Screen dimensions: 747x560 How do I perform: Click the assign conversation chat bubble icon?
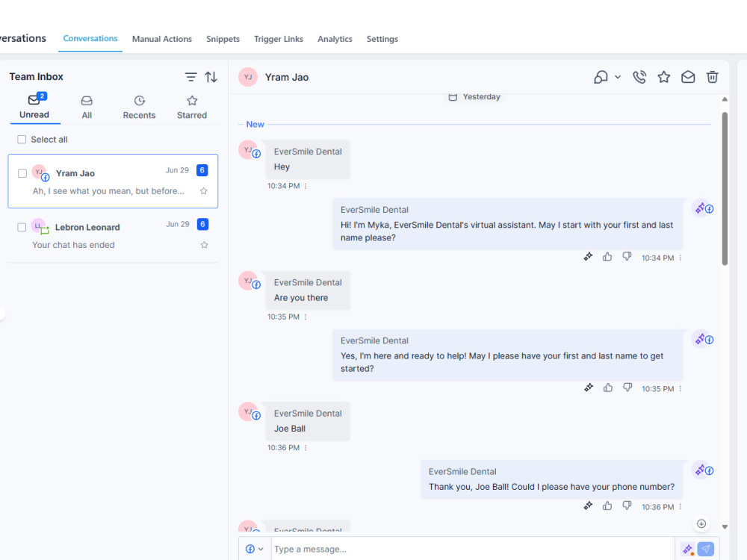point(601,77)
